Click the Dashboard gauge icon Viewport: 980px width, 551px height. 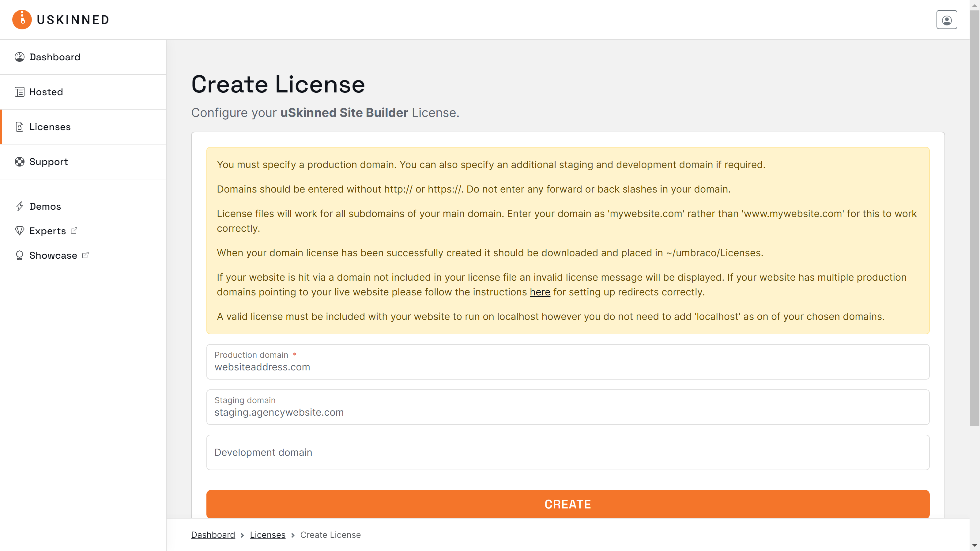click(x=19, y=57)
